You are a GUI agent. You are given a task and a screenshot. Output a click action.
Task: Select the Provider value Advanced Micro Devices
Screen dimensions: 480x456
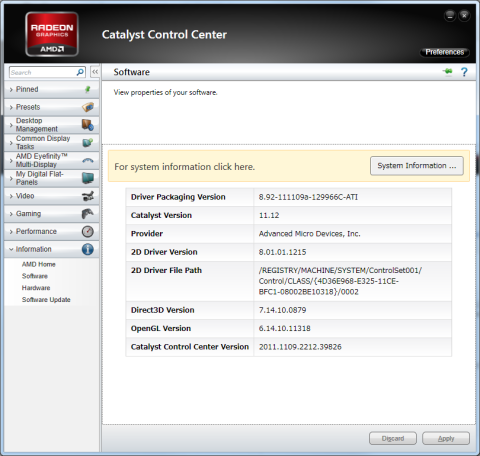click(309, 234)
